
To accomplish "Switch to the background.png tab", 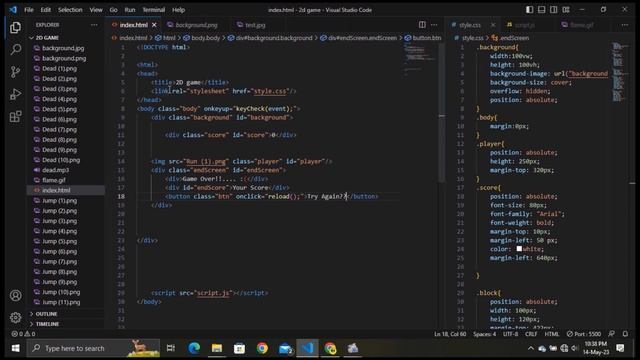I will (196, 25).
